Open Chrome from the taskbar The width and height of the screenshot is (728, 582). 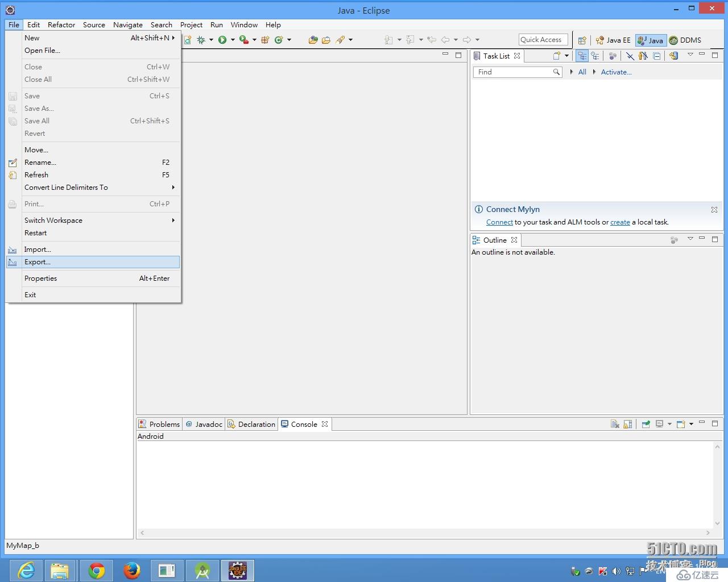coord(97,570)
